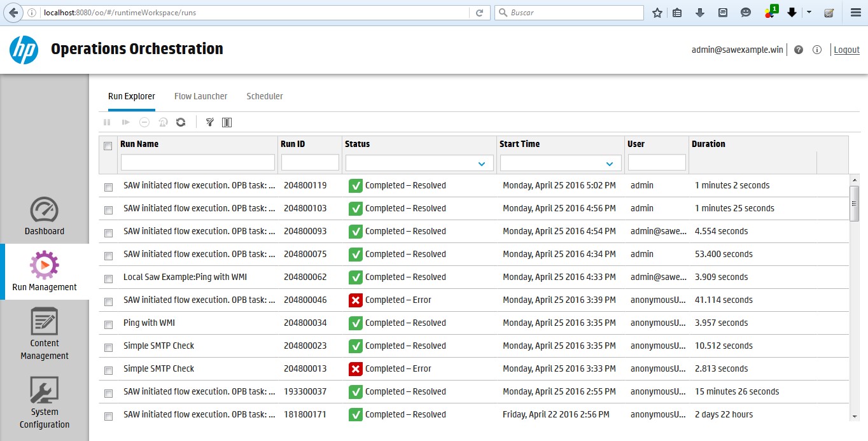Select the checkbox for run 204800119
The image size is (868, 441).
pyautogui.click(x=108, y=187)
